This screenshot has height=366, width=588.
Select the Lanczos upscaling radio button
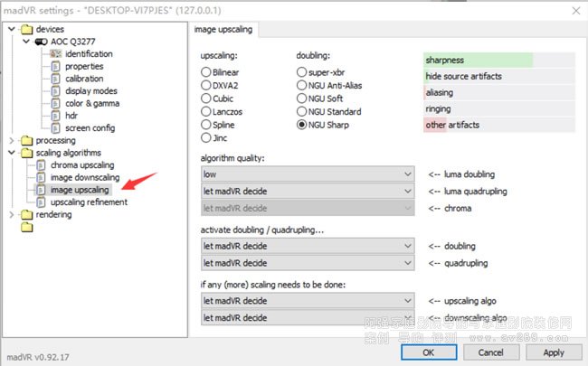(206, 111)
